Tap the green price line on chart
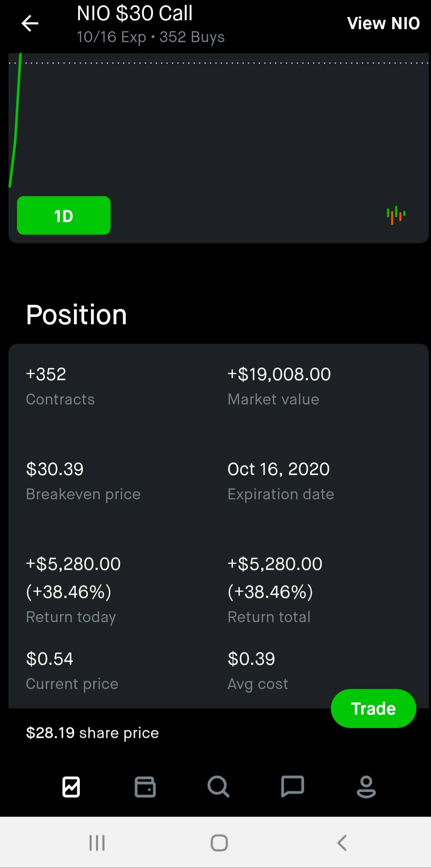The width and height of the screenshot is (431, 868). [x=15, y=122]
